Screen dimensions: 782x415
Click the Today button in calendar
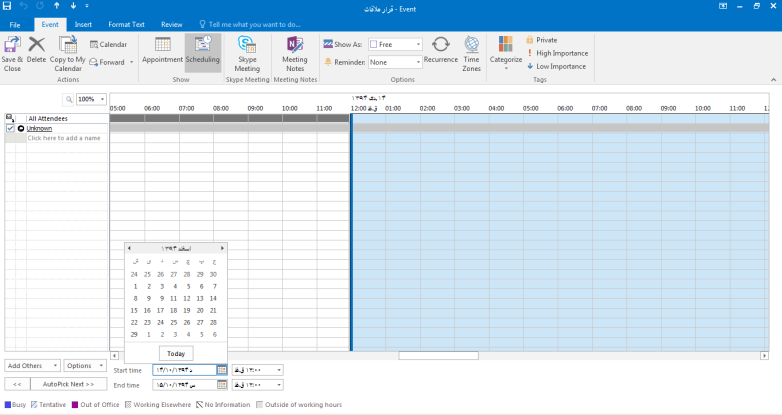click(176, 353)
